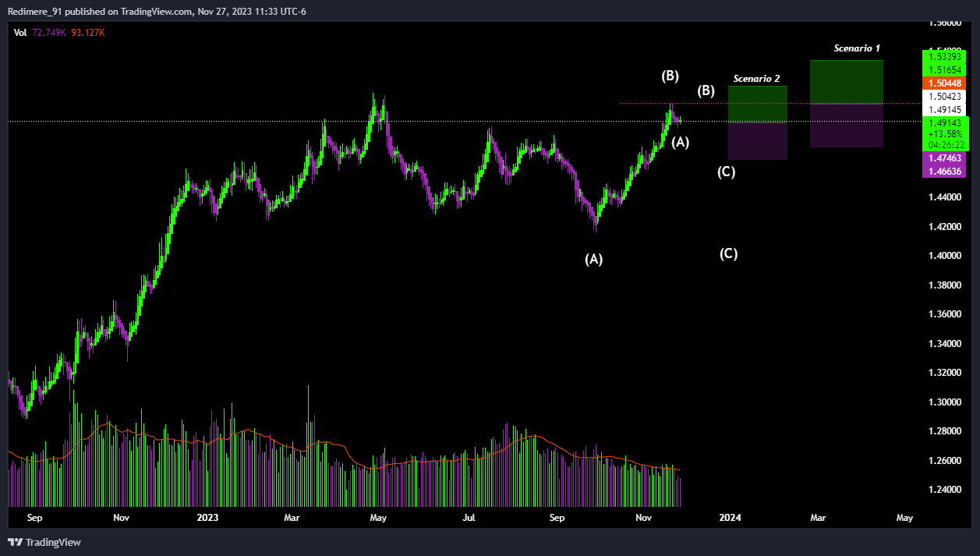The image size is (980, 556).
Task: Click the 2023 time axis label
Action: [x=207, y=518]
